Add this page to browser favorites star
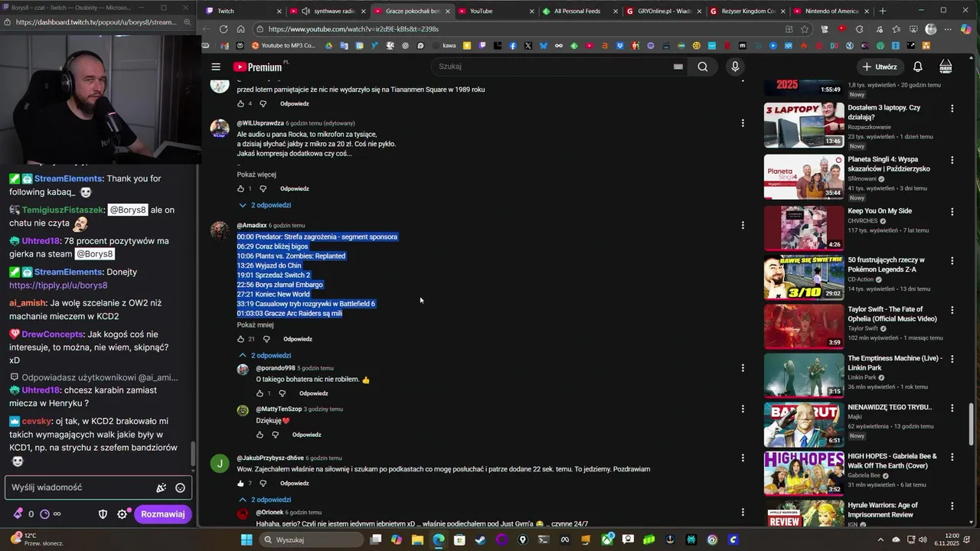This screenshot has height=551, width=980. point(805,29)
